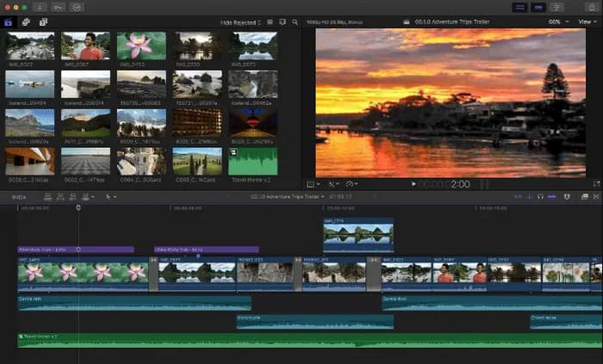
Task: Click the playhead handle on timeline ruler
Action: coord(78,207)
